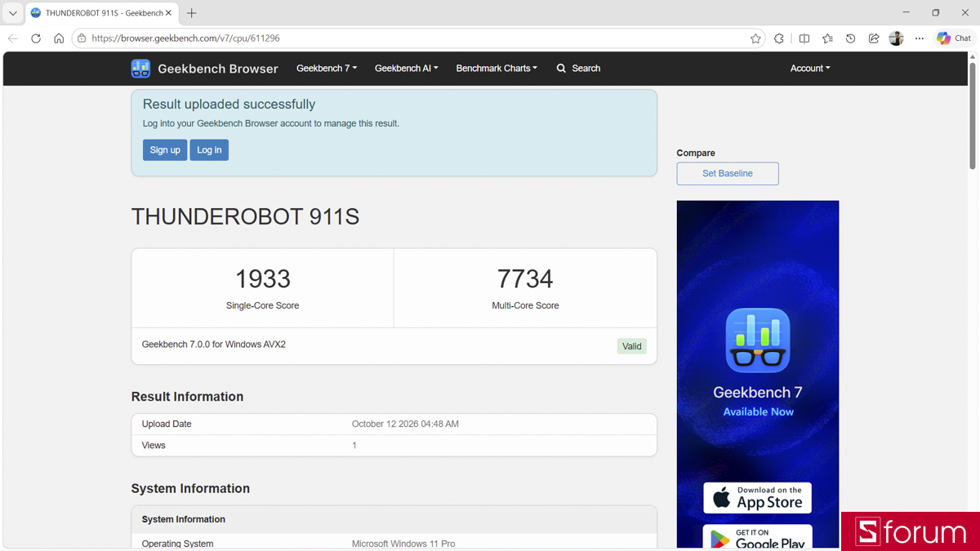Viewport: 980px width, 551px height.
Task: Click the Valid badge
Action: click(632, 346)
